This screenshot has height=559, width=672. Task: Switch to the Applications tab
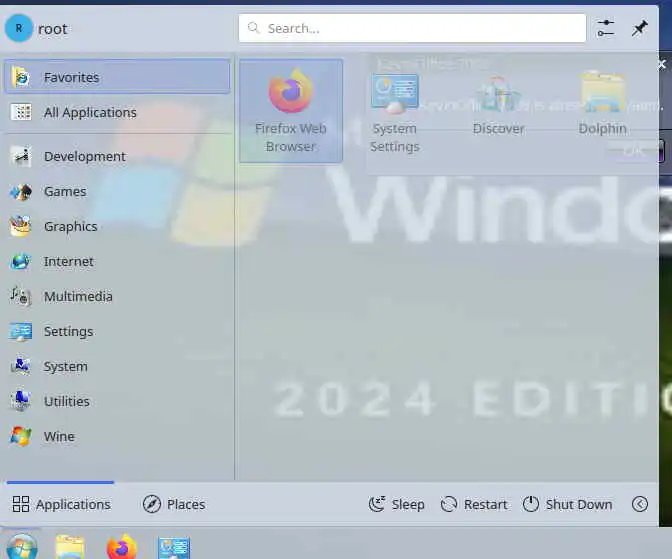click(61, 504)
